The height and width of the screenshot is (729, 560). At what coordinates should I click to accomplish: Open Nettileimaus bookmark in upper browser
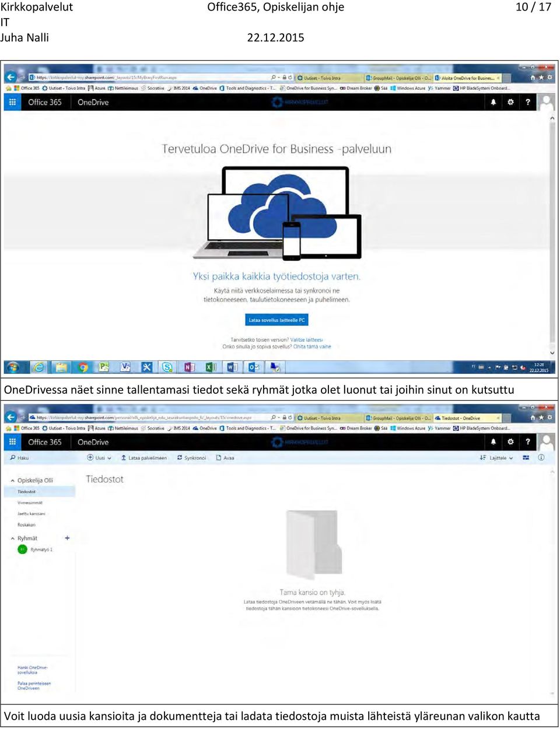click(123, 88)
